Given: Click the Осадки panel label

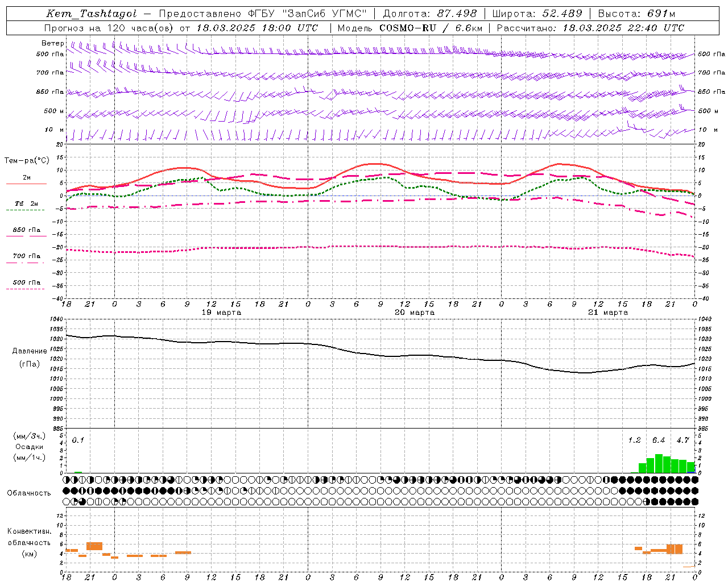Looking at the screenshot, I should pyautogui.click(x=30, y=447).
